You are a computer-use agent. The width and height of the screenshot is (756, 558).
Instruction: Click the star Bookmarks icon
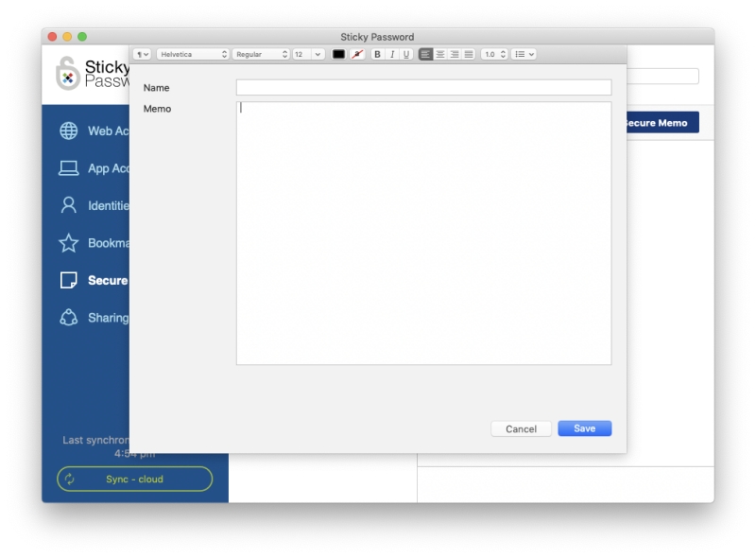click(68, 243)
